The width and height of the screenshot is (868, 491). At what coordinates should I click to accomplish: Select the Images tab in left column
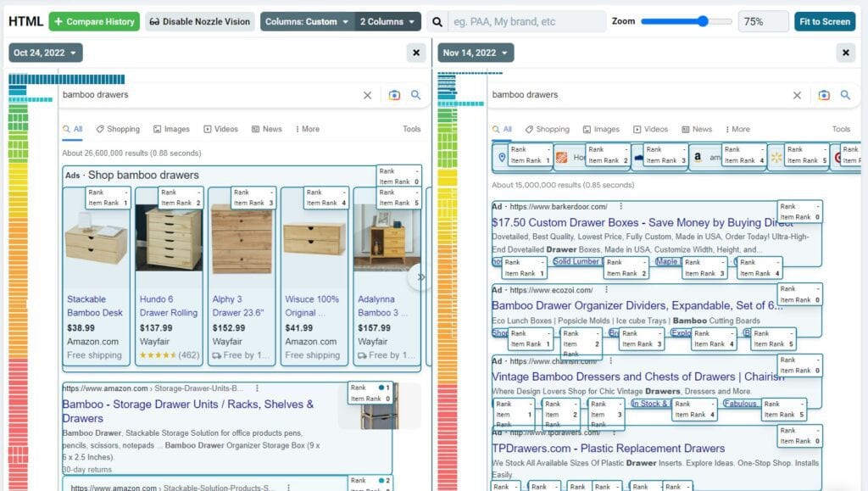click(171, 129)
